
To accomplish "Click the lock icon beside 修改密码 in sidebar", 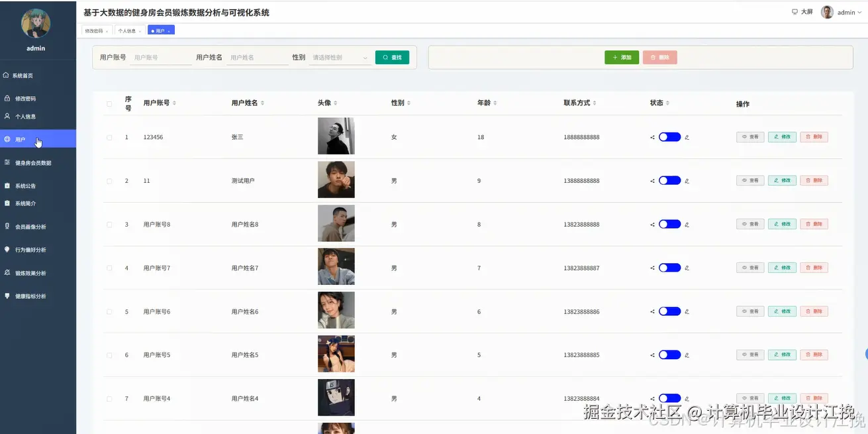I will (7, 98).
